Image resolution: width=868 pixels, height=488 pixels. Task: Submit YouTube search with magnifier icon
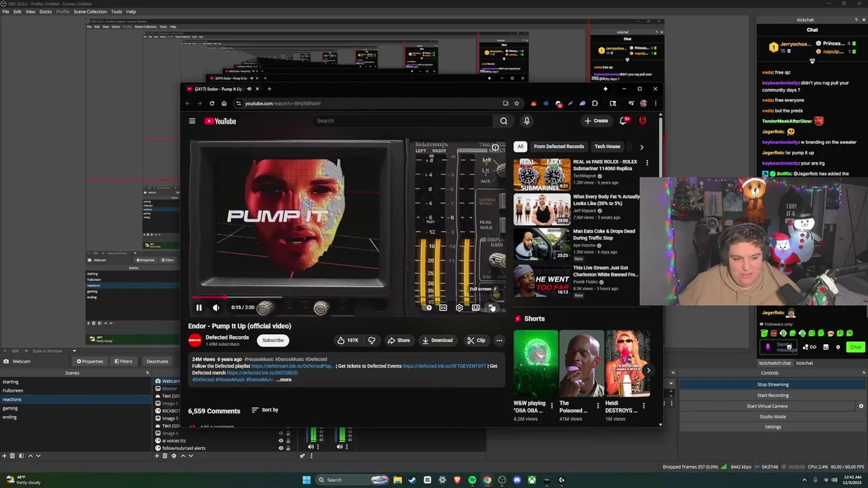tap(504, 121)
